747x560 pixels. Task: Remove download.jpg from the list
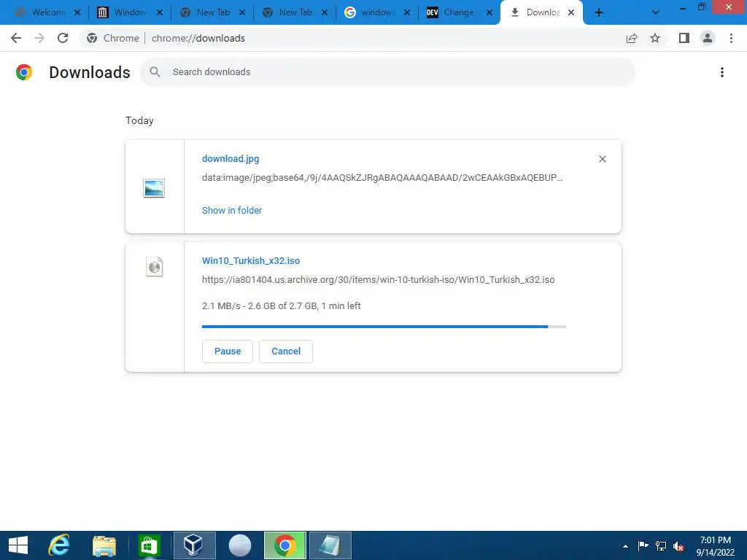602,159
